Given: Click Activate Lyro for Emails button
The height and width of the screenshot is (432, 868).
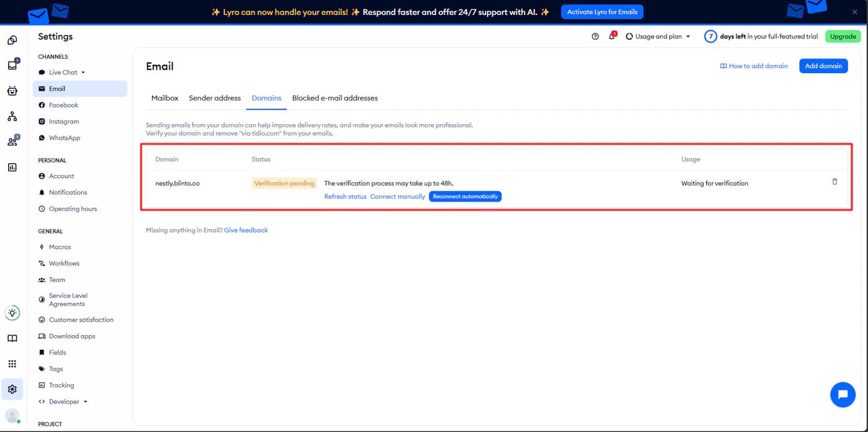Looking at the screenshot, I should pos(602,12).
